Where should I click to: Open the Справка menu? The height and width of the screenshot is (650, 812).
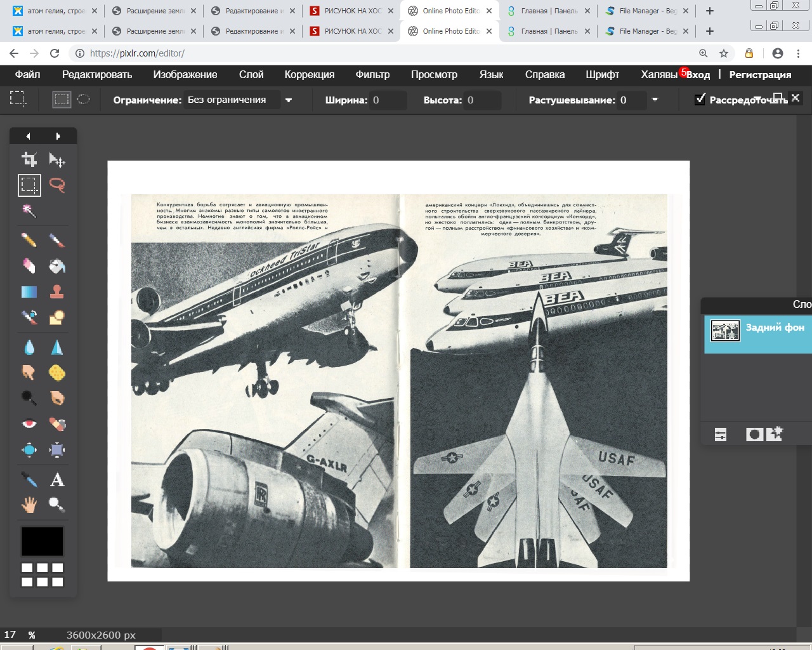coord(545,74)
